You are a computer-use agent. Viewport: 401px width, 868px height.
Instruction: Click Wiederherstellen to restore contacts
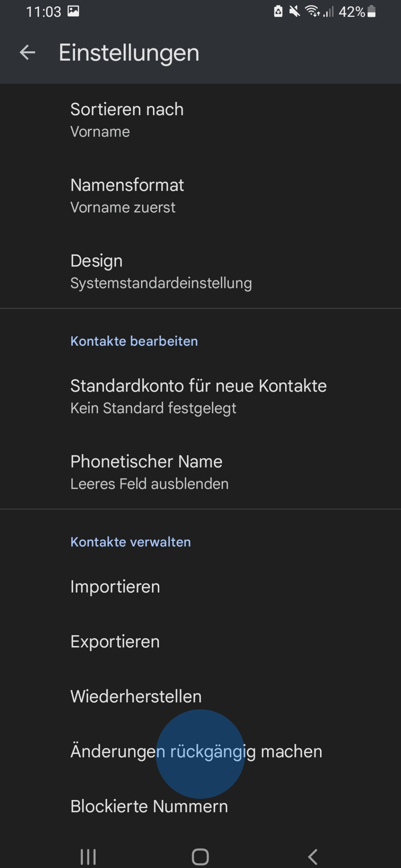[136, 696]
